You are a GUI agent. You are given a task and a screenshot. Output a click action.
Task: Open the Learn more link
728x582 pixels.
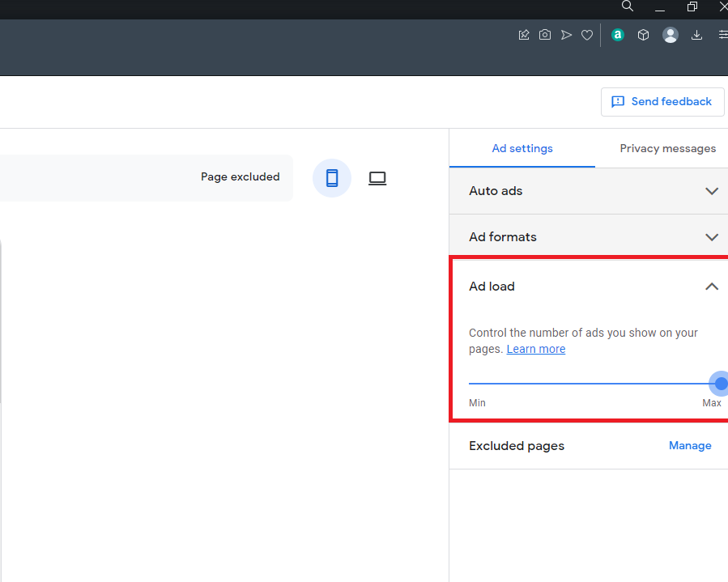coord(536,349)
